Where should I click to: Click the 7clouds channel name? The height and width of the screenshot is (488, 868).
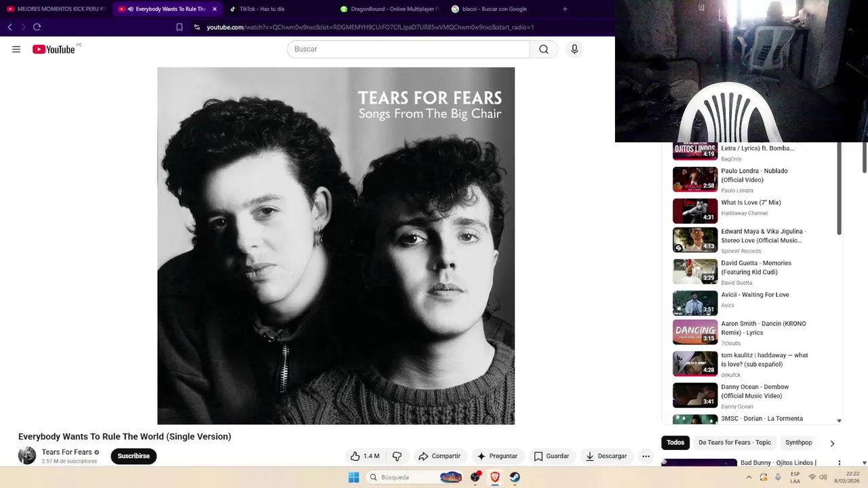(730, 343)
